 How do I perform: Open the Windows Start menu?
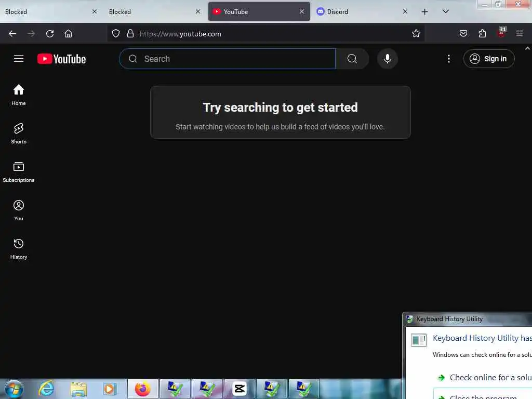[x=14, y=389]
